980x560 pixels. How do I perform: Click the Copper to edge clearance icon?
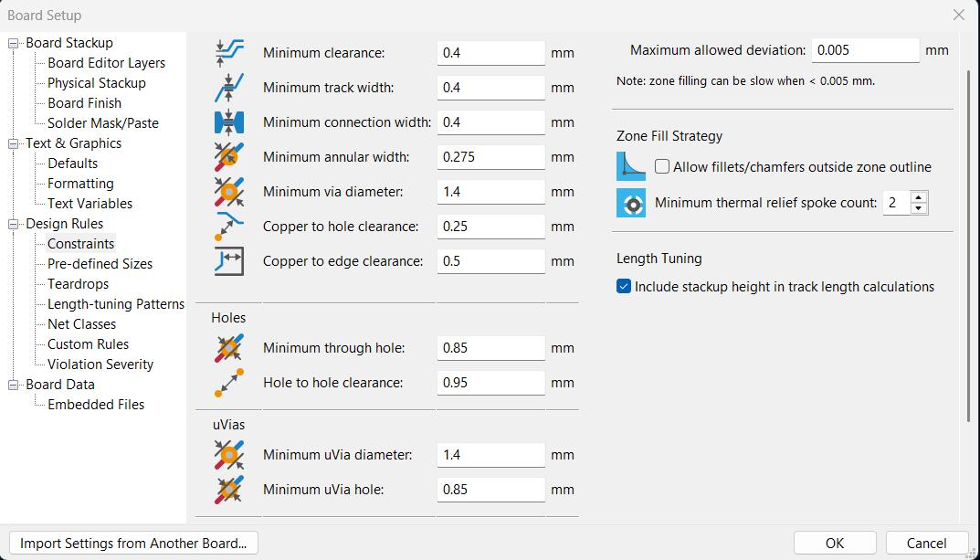228,261
